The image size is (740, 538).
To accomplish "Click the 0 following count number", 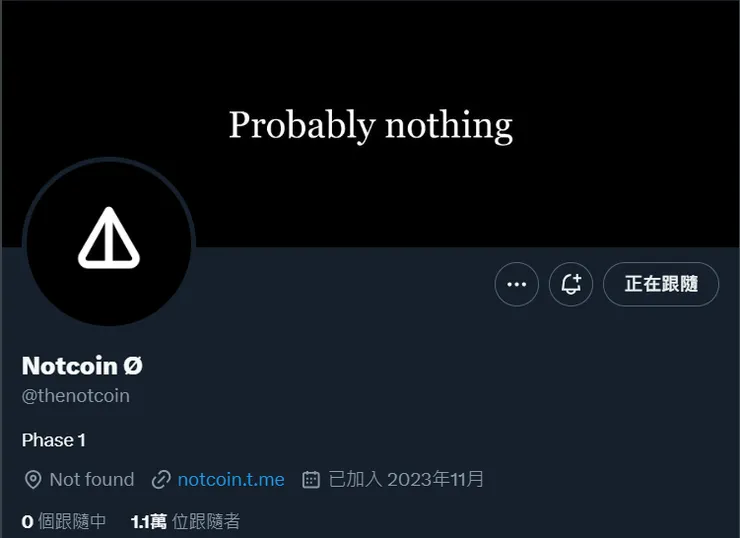I will [x=27, y=521].
